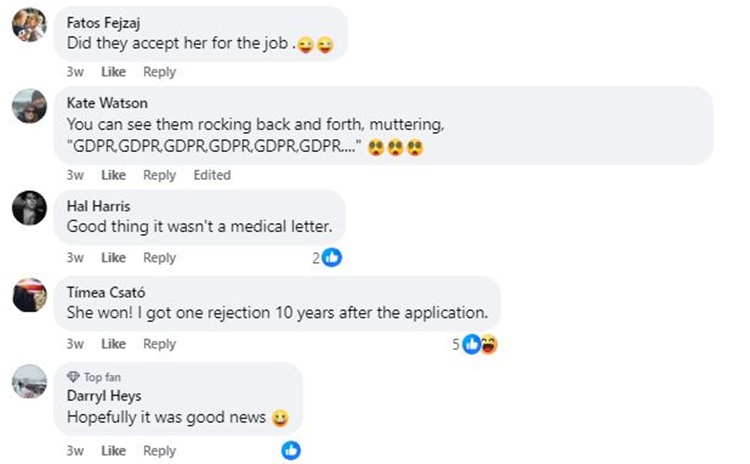The width and height of the screenshot is (750, 464).
Task: Like Fatos Fejzaj's comment
Action: [114, 72]
